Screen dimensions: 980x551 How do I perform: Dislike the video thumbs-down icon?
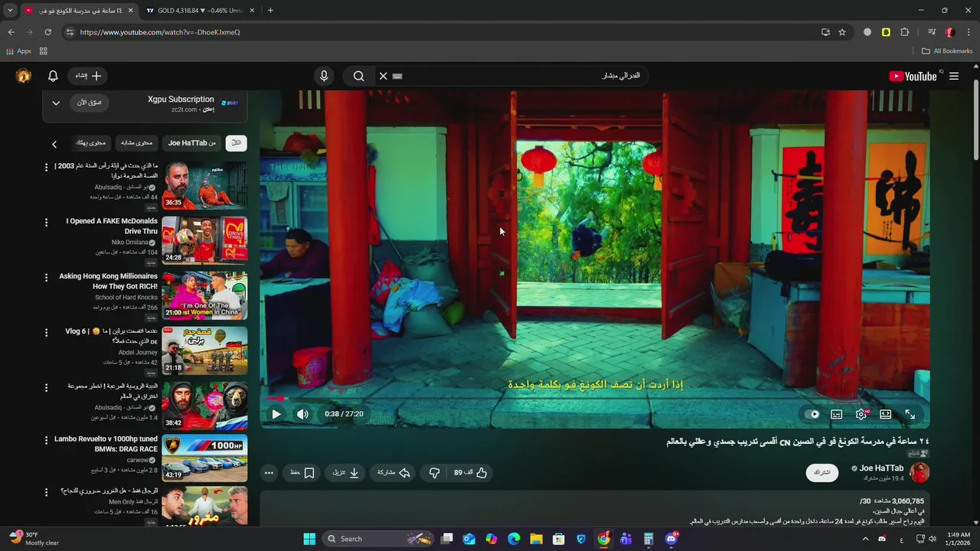pyautogui.click(x=434, y=473)
